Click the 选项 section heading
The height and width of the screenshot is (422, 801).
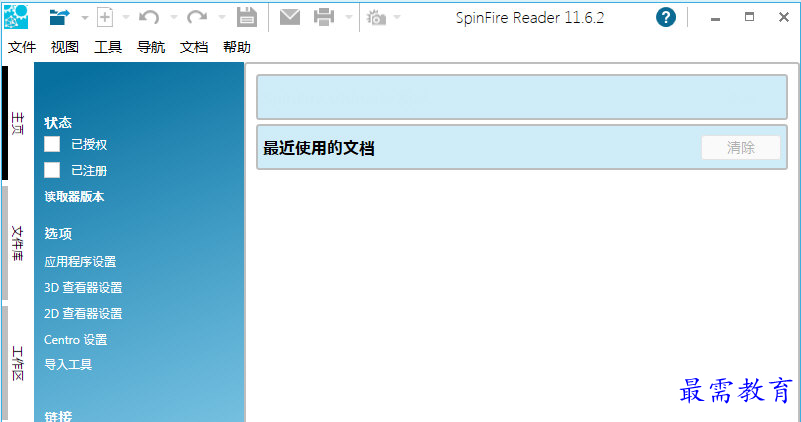58,233
